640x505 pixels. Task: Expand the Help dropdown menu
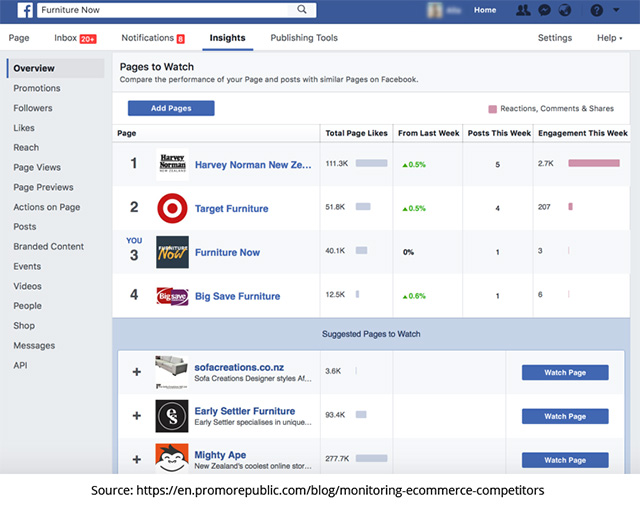click(609, 38)
